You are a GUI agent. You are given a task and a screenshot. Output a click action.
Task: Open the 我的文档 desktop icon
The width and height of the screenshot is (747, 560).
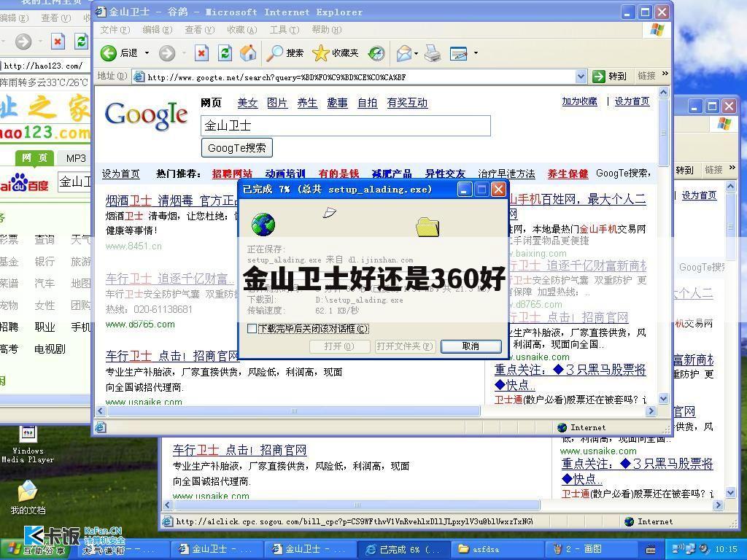pyautogui.click(x=28, y=497)
